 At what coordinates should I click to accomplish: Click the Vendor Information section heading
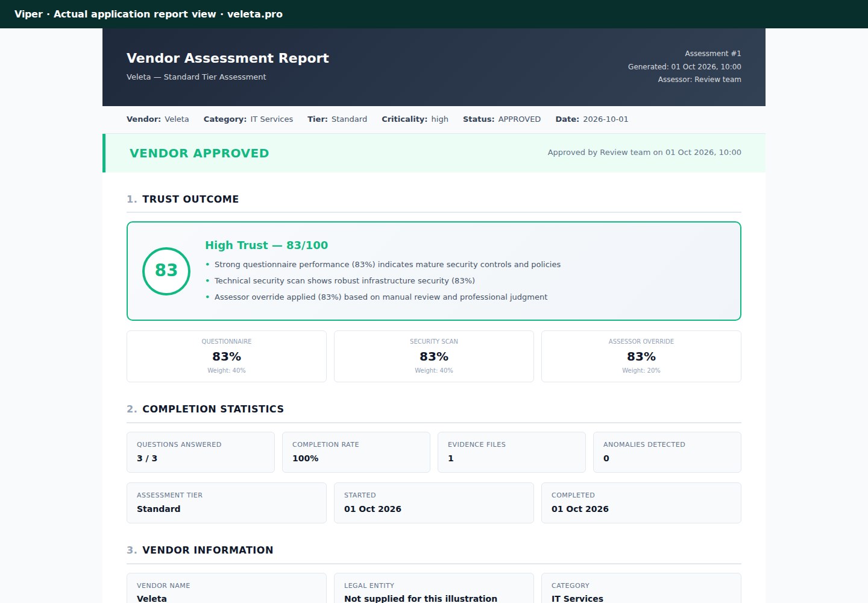(200, 550)
